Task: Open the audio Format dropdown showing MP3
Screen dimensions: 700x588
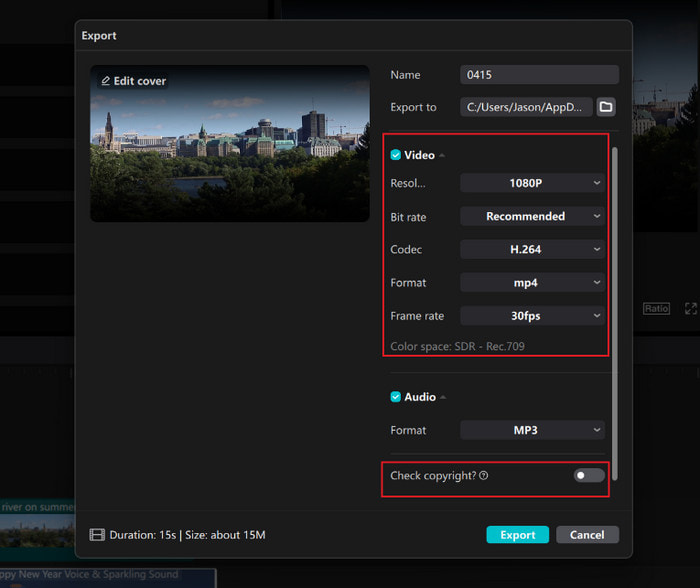Action: click(x=533, y=430)
